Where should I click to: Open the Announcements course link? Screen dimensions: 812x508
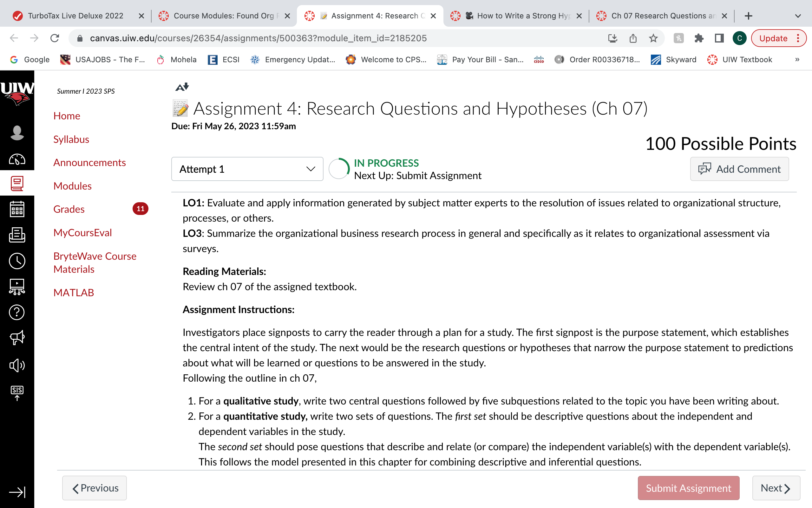(89, 163)
